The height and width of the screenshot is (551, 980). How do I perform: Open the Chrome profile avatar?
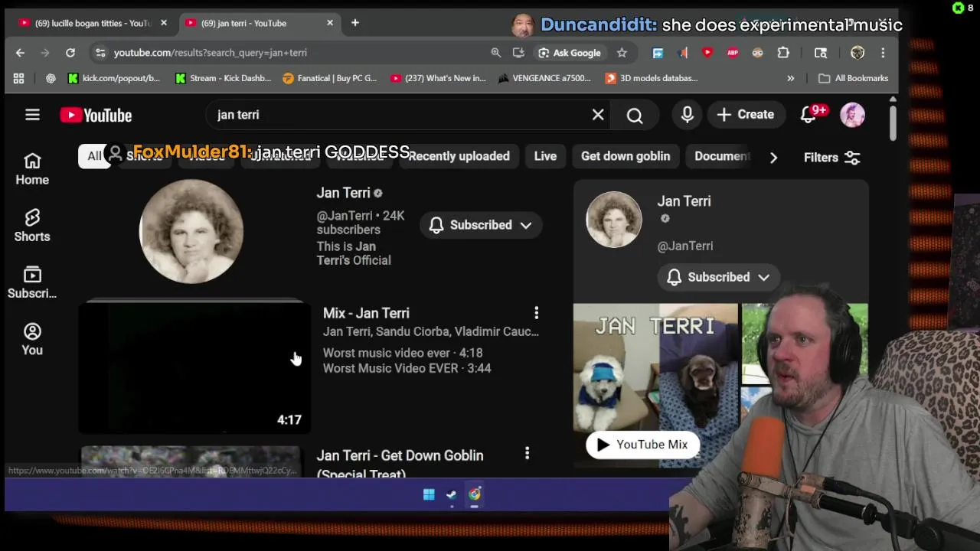(857, 53)
